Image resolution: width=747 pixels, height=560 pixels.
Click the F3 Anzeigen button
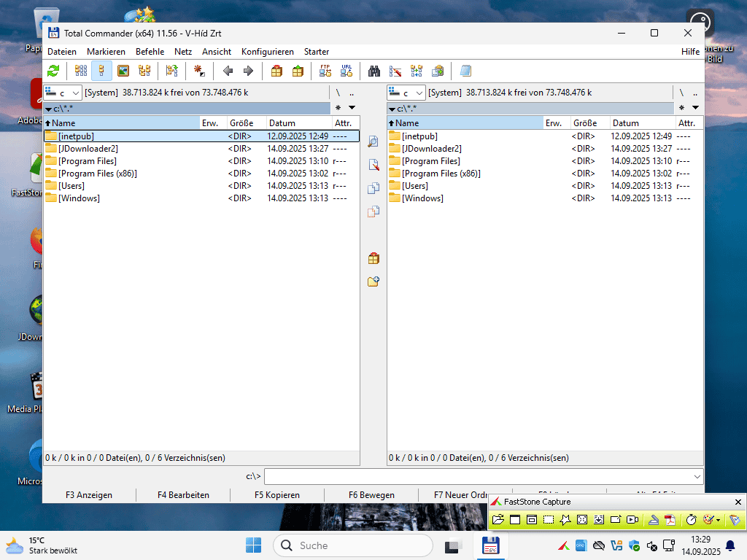point(89,495)
